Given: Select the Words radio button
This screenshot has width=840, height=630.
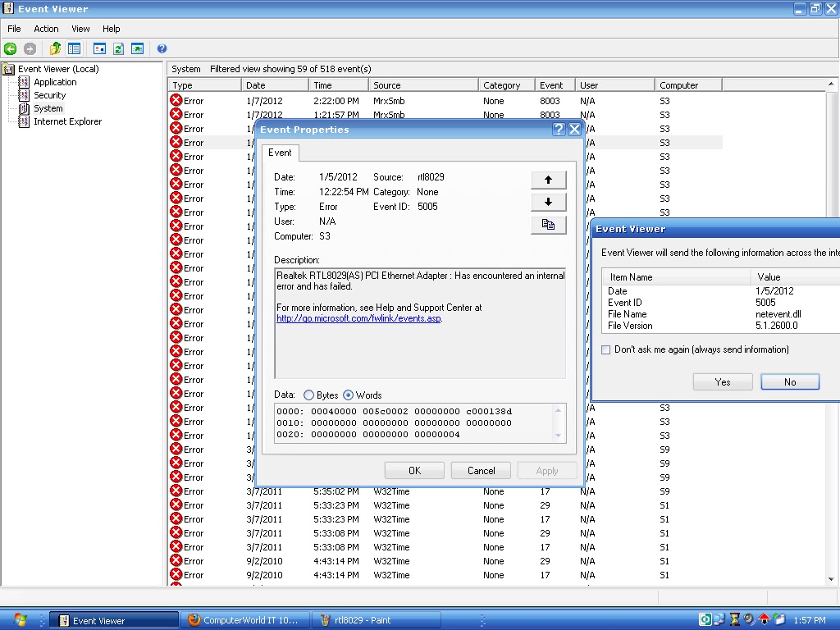Looking at the screenshot, I should (x=349, y=395).
